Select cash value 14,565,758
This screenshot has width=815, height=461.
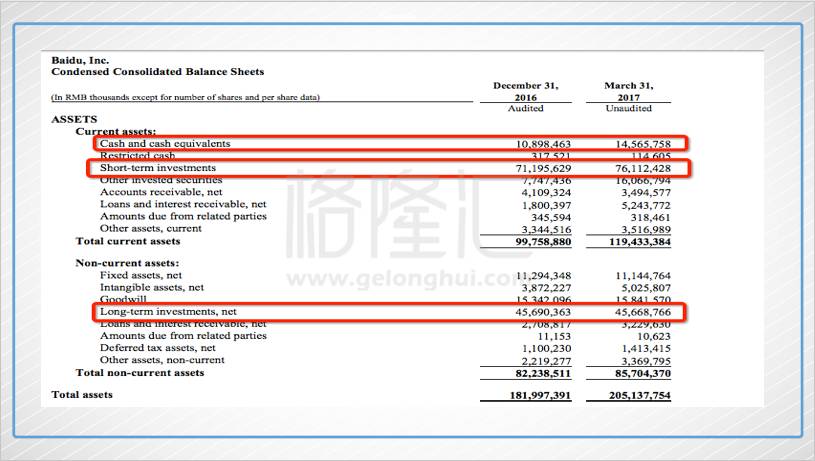point(643,144)
